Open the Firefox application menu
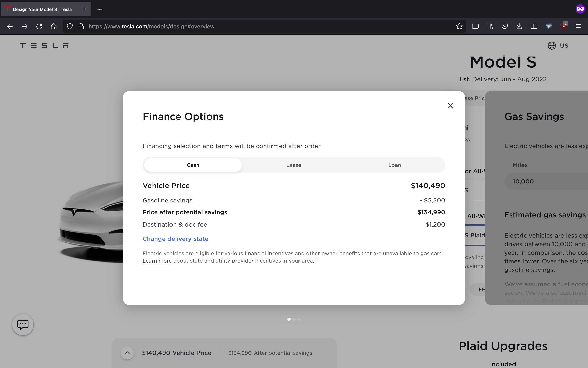588x368 pixels. (578, 26)
